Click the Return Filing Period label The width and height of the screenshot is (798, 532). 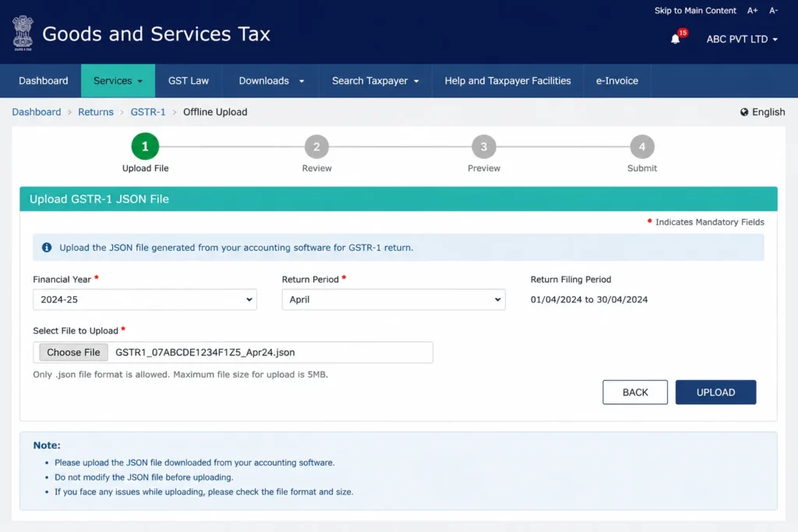pos(570,279)
